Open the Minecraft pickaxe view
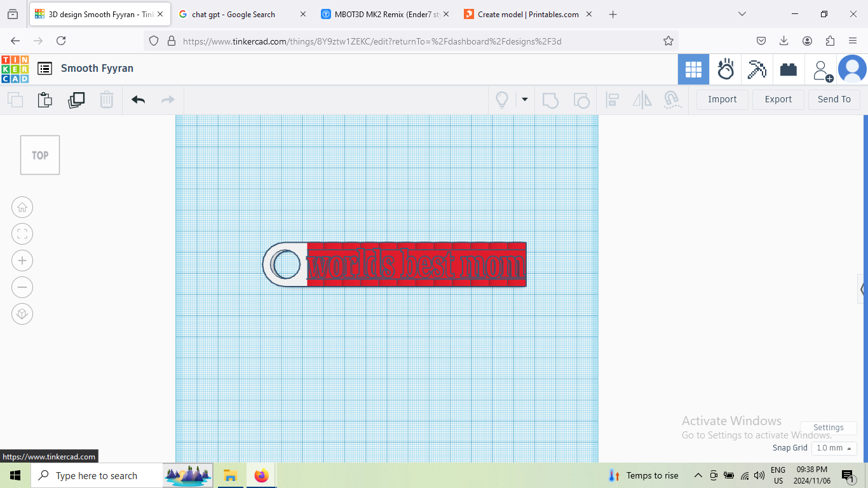The height and width of the screenshot is (488, 868). click(757, 69)
